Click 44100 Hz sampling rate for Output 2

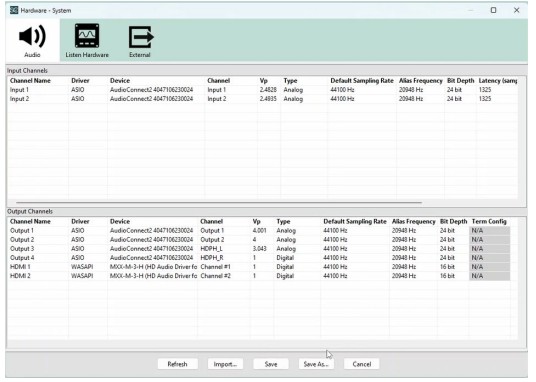pos(335,240)
